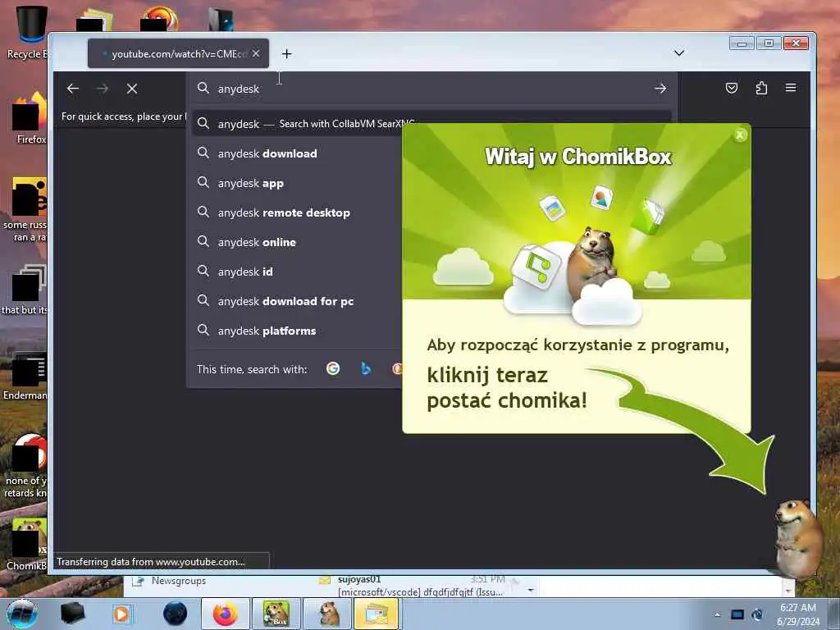The image size is (840, 630).
Task: Select suggestion 'anydesk online'
Action: click(x=298, y=242)
